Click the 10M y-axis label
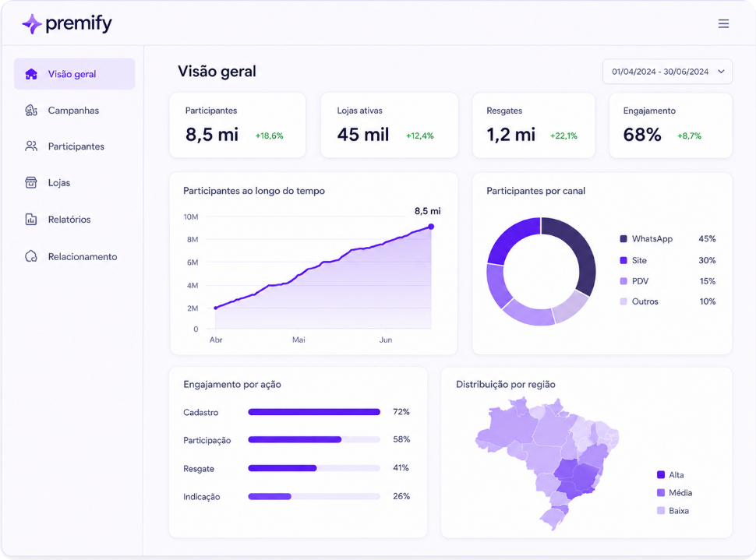Image resolution: width=756 pixels, height=560 pixels. (191, 217)
